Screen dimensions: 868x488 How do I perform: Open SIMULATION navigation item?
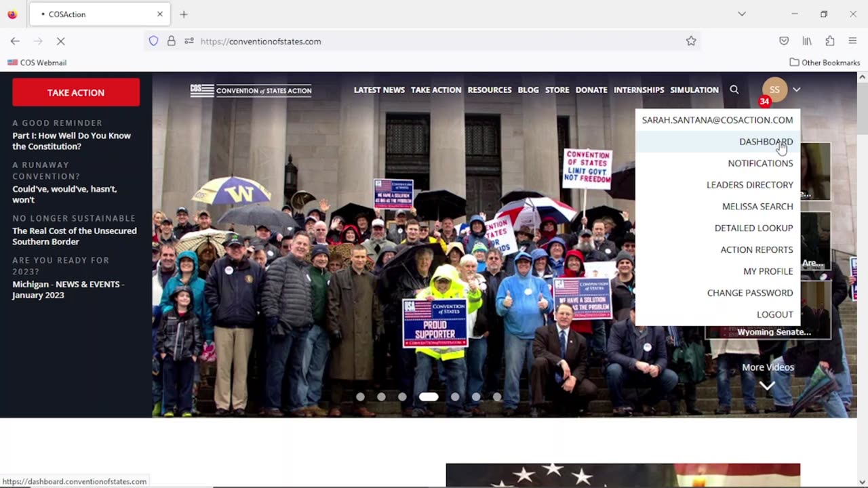tap(694, 90)
